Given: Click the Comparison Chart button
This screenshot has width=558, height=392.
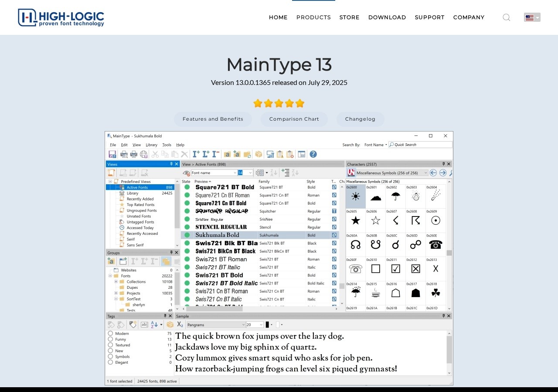Looking at the screenshot, I should click(x=294, y=119).
